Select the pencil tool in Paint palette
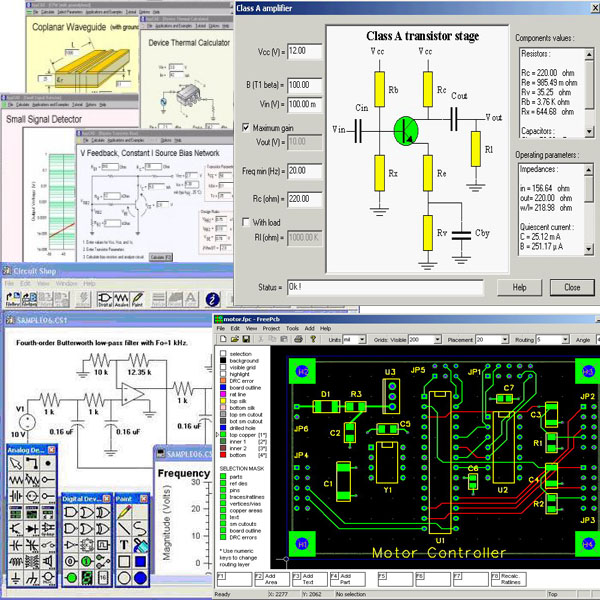Screen dimensions: 600x600 click(x=124, y=511)
